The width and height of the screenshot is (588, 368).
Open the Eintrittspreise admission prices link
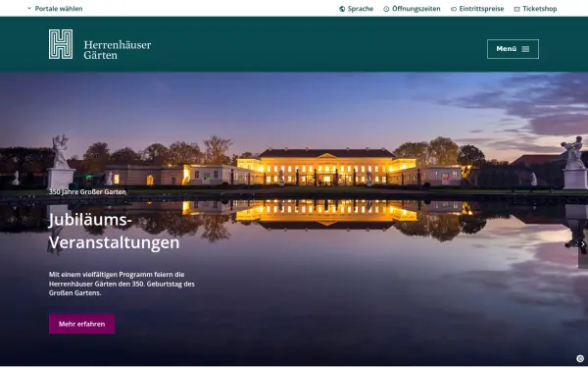pos(477,9)
